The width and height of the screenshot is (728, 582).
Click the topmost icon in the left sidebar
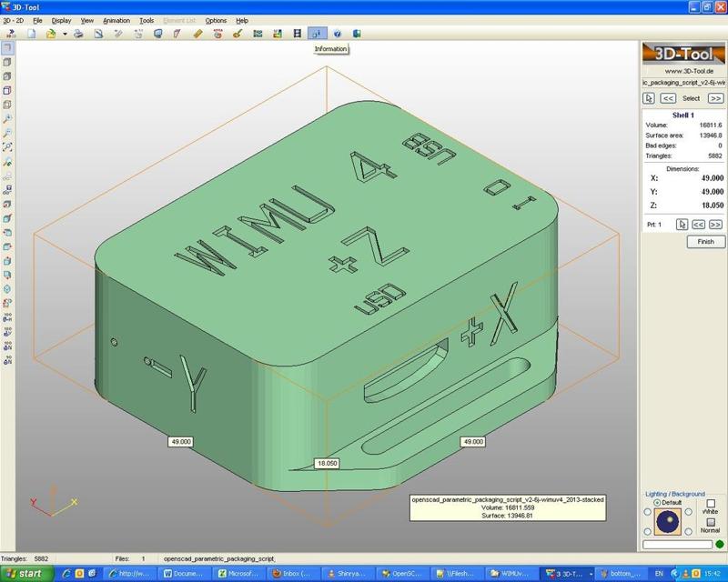pyautogui.click(x=8, y=47)
